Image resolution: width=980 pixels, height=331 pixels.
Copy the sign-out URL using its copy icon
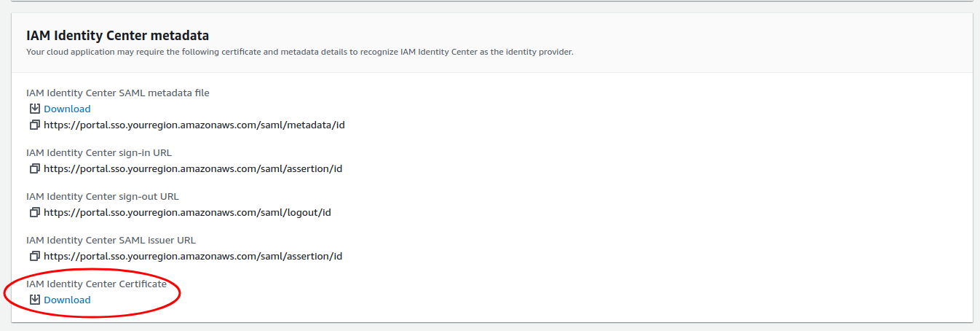[x=34, y=212]
